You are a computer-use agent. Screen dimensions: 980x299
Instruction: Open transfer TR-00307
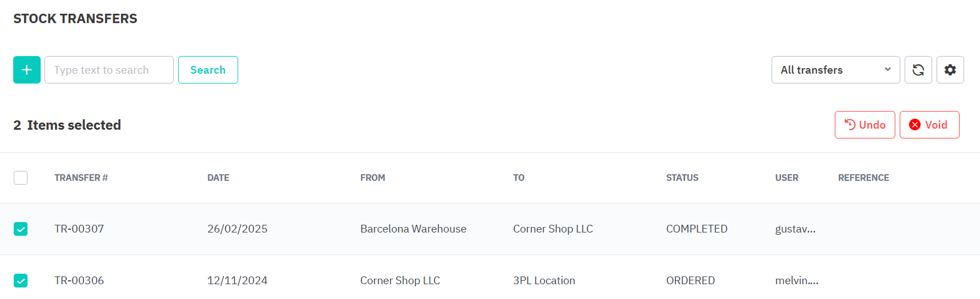click(x=79, y=229)
